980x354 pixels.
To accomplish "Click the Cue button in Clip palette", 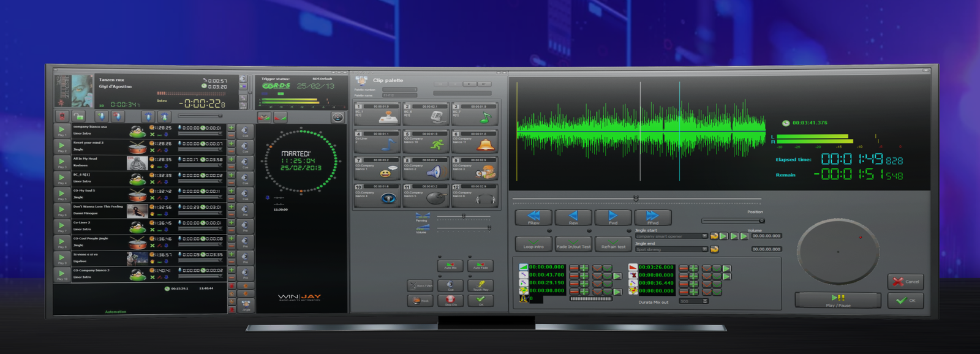I will tap(450, 285).
